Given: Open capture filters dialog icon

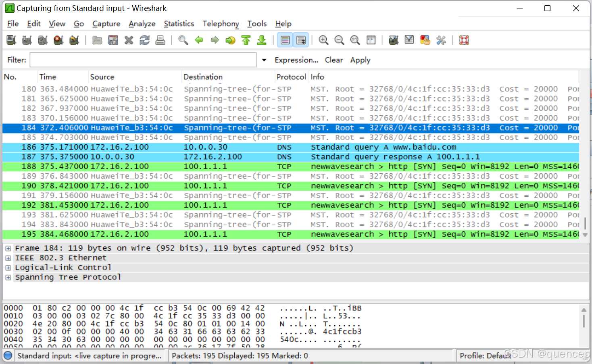Looking at the screenshot, I should (x=394, y=40).
